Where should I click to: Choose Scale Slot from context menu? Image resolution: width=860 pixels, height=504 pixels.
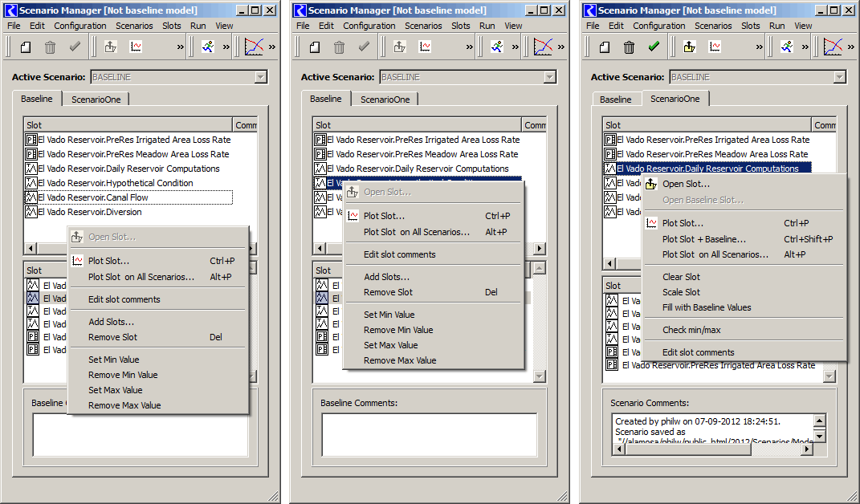[x=744, y=292]
